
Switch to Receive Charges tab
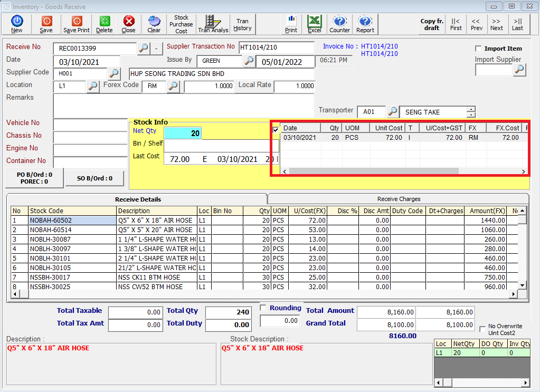pos(399,199)
